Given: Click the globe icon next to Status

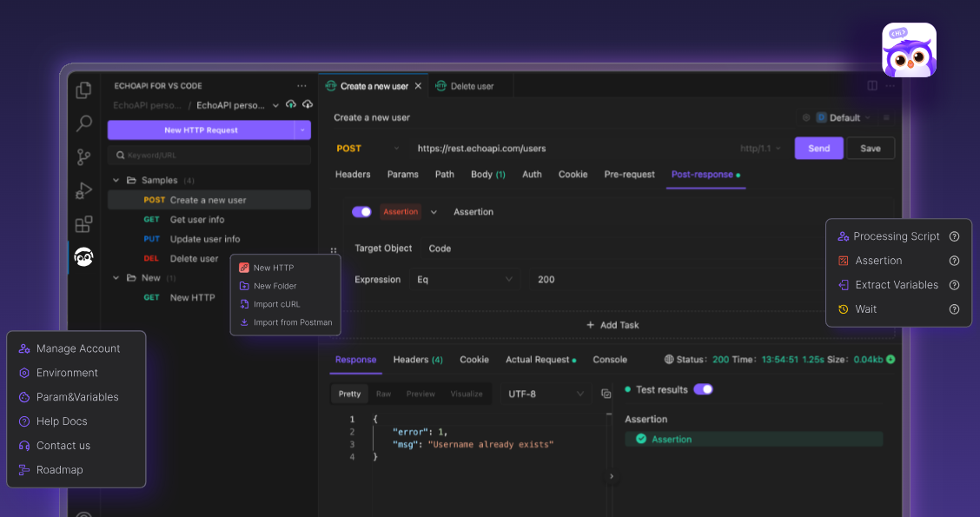Looking at the screenshot, I should (669, 360).
